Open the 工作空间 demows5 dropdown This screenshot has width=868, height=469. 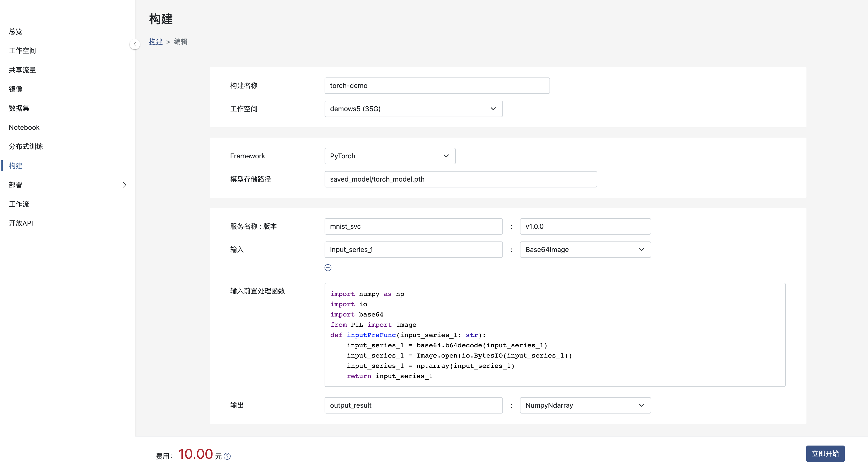click(413, 109)
